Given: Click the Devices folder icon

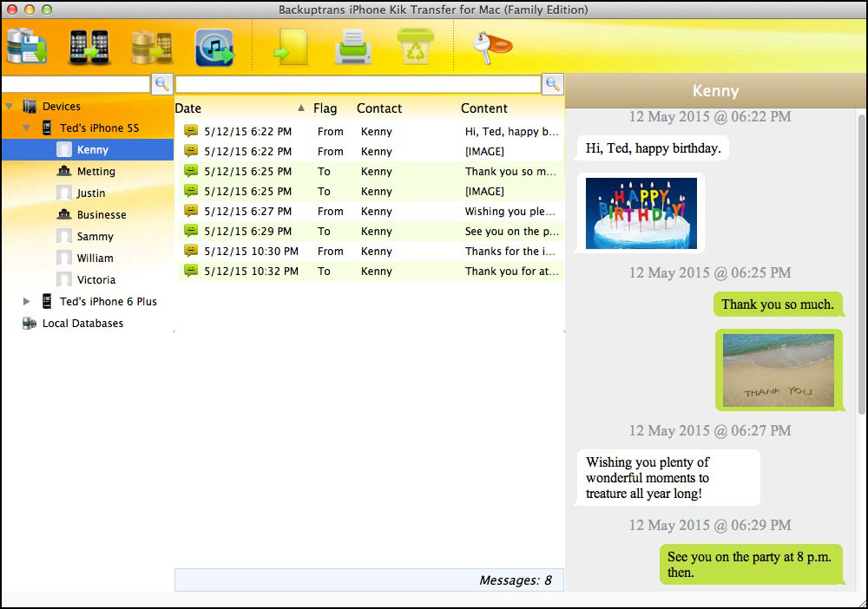Looking at the screenshot, I should [x=30, y=106].
